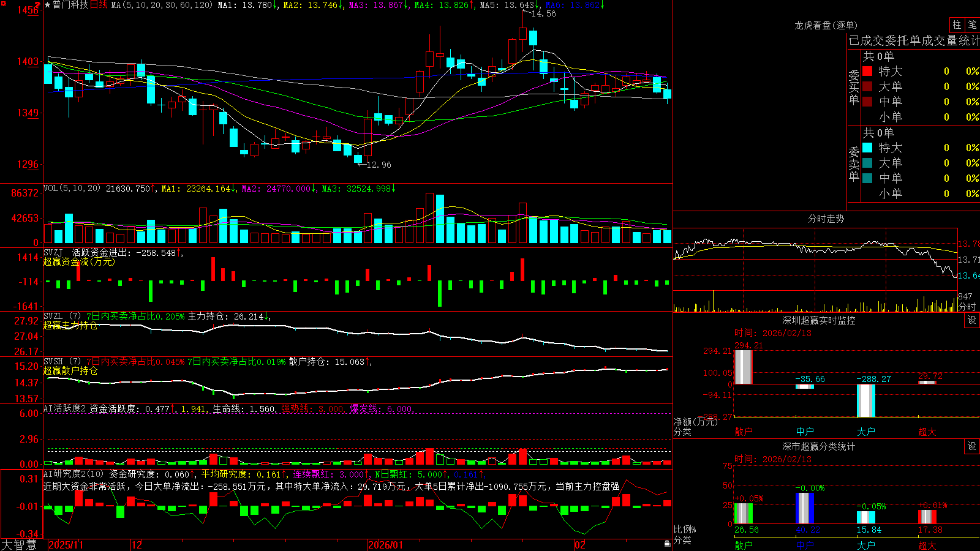Click the cyan 大户 15.84 bar in 分类统计
This screenshot has height=551, width=980.
[866, 517]
